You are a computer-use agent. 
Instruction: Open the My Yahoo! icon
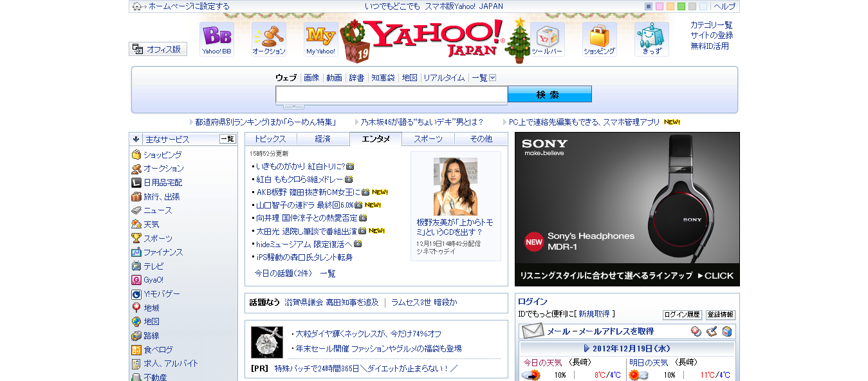point(320,39)
